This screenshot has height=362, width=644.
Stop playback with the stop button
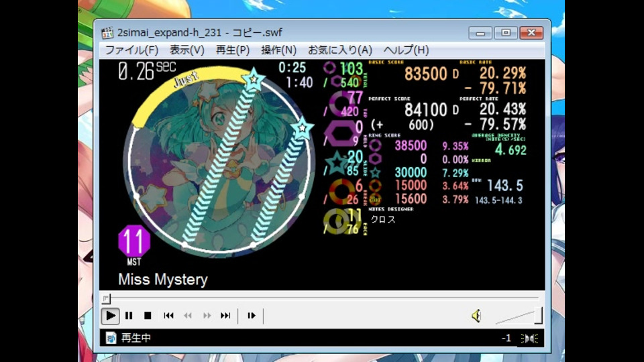tap(148, 316)
